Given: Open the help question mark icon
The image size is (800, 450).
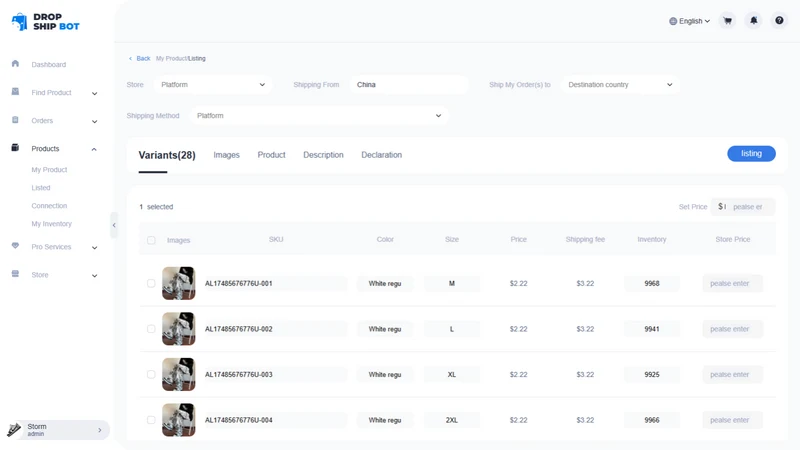Looking at the screenshot, I should coord(779,21).
